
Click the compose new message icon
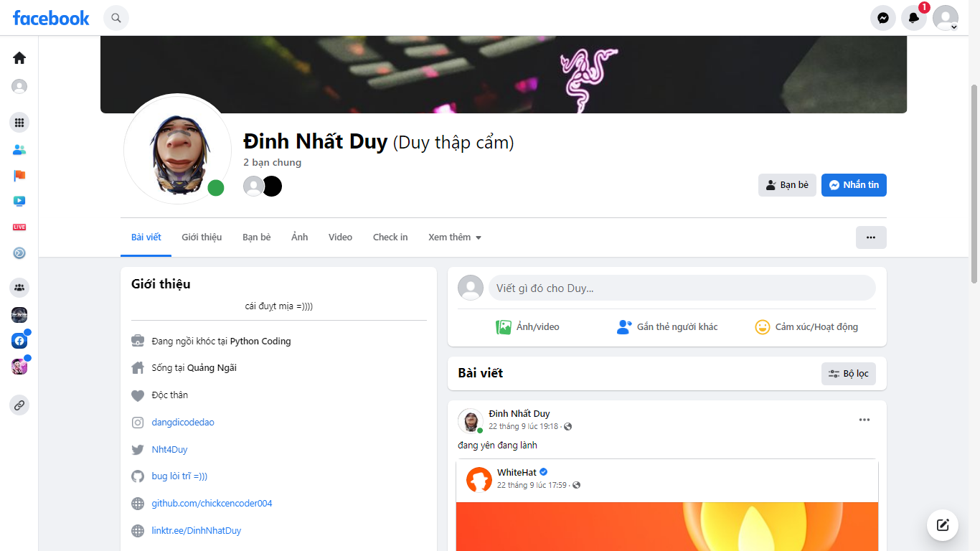943,525
